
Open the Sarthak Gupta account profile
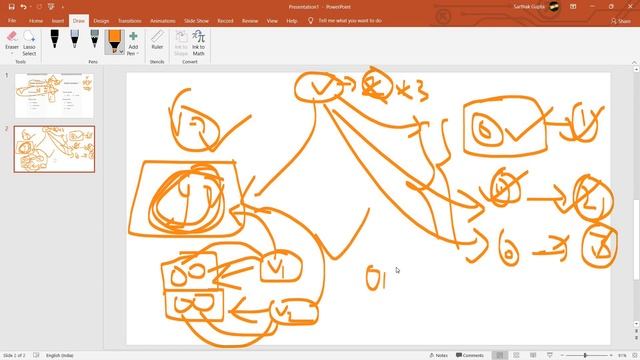coord(536,7)
